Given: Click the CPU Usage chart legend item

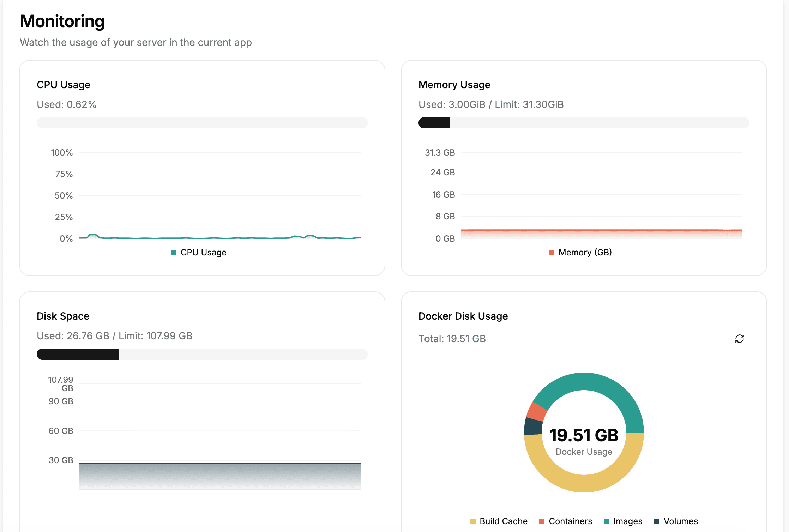Looking at the screenshot, I should point(198,252).
